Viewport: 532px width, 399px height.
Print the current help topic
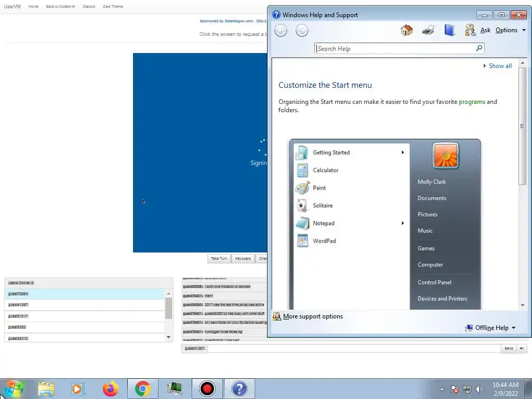428,30
